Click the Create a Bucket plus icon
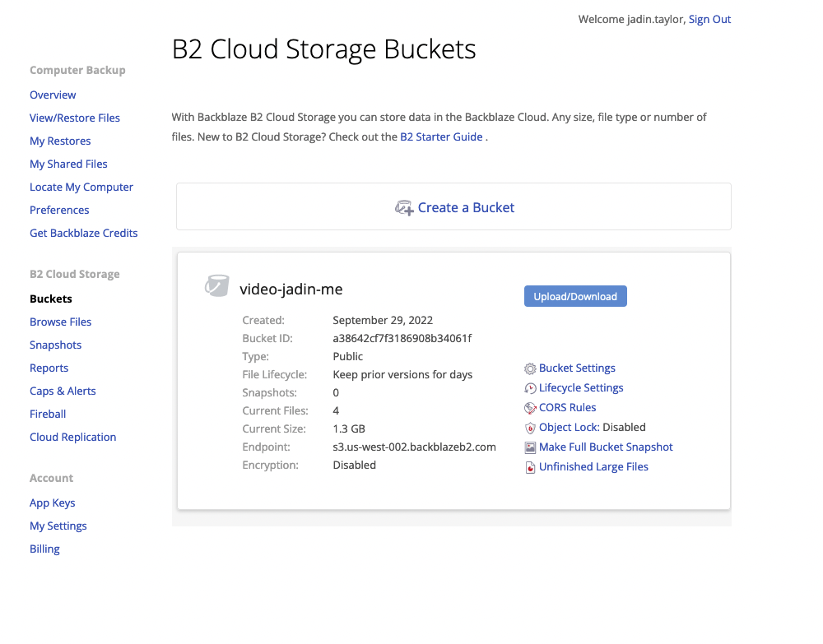 pos(403,207)
